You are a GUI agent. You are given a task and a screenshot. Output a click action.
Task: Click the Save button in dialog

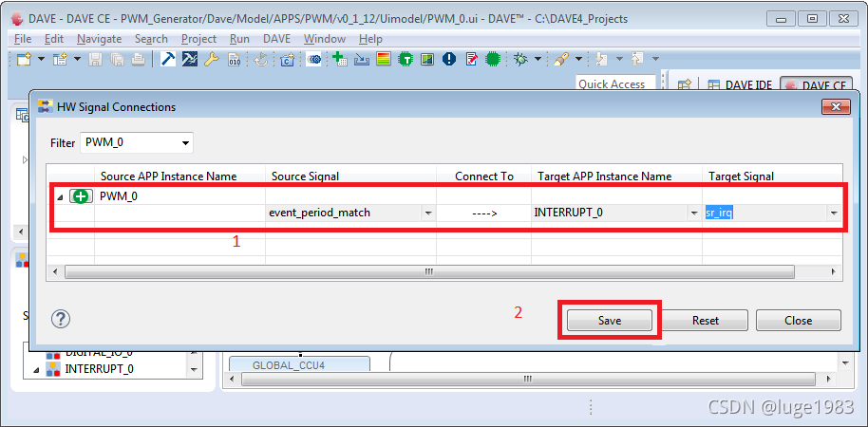(x=610, y=321)
